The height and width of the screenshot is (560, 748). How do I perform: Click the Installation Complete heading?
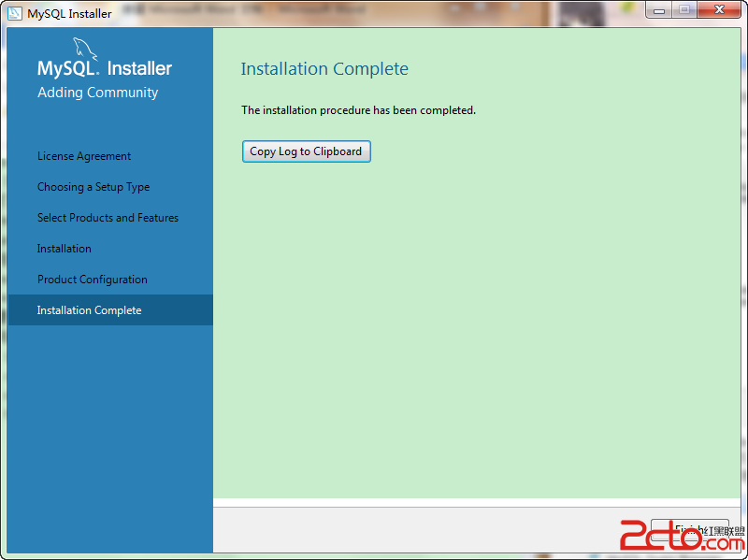(x=324, y=68)
